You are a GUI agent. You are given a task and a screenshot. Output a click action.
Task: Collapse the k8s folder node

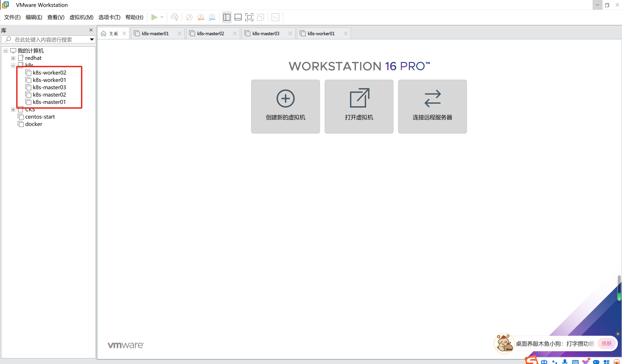point(13,65)
